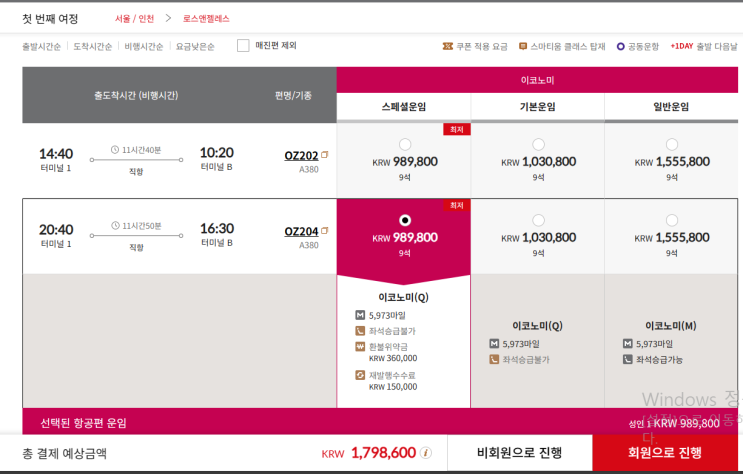Sort flights by 요금낮은순

point(195,46)
